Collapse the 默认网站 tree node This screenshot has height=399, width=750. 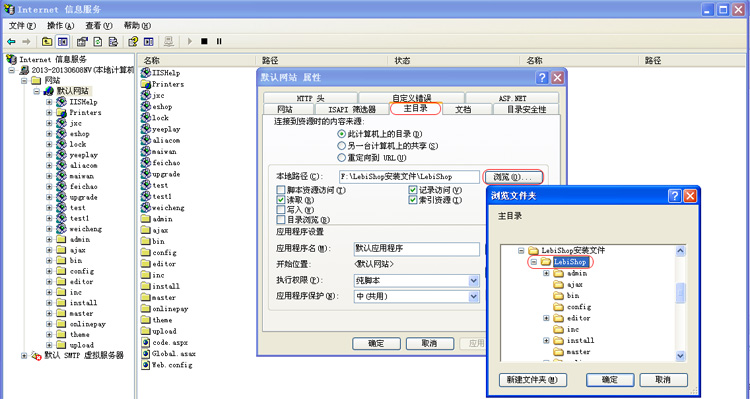(37, 91)
